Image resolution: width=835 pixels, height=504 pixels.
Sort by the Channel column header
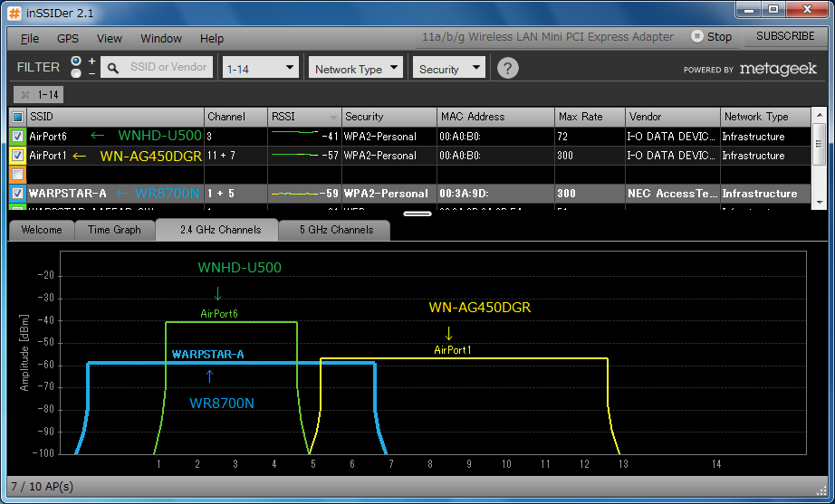[235, 117]
